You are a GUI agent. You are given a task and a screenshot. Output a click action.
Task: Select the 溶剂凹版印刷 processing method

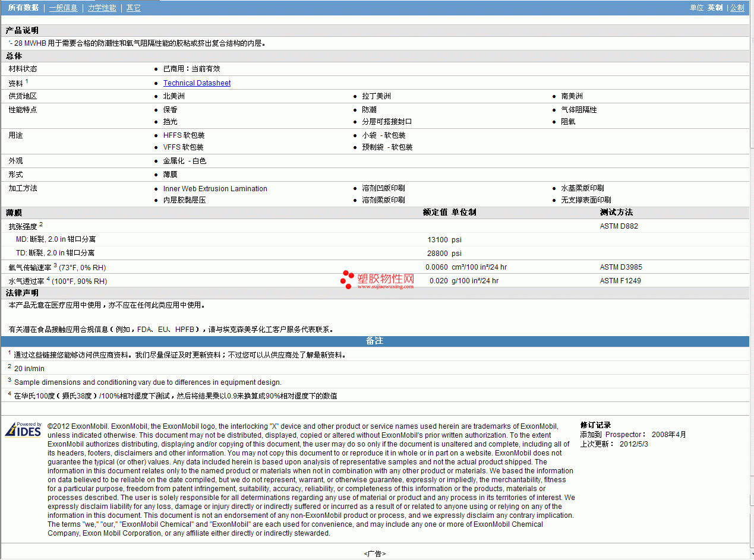coord(384,188)
